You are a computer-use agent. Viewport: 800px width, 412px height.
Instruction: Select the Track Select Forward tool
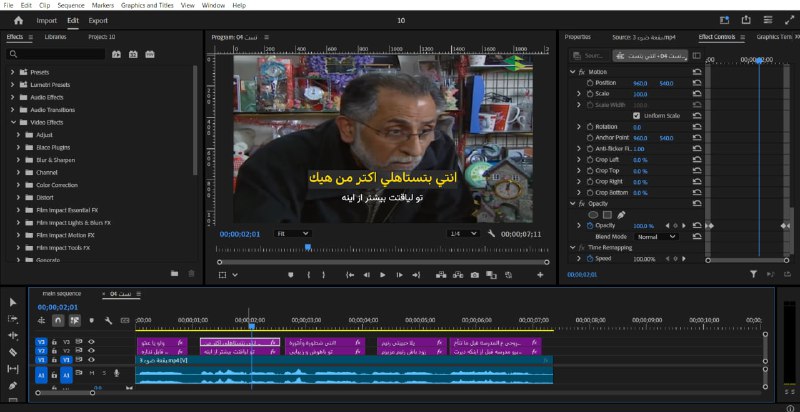click(13, 319)
